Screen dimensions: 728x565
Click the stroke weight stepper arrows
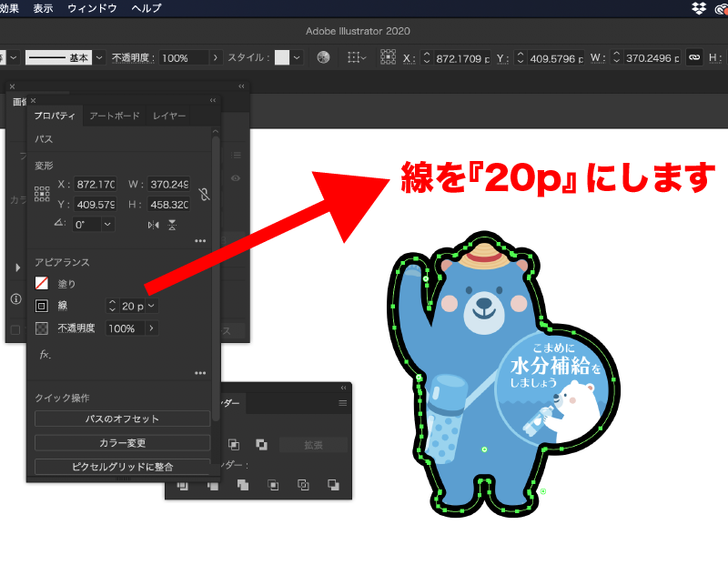pyautogui.click(x=112, y=306)
